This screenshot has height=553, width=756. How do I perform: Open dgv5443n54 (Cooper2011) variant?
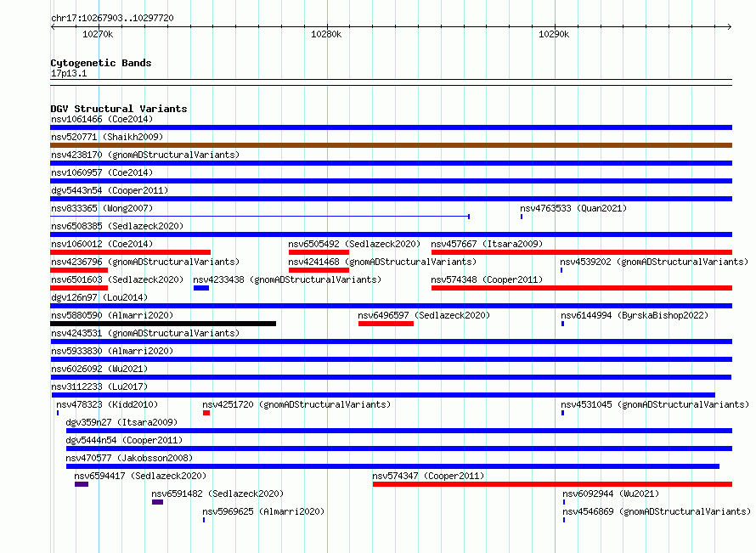click(x=110, y=190)
